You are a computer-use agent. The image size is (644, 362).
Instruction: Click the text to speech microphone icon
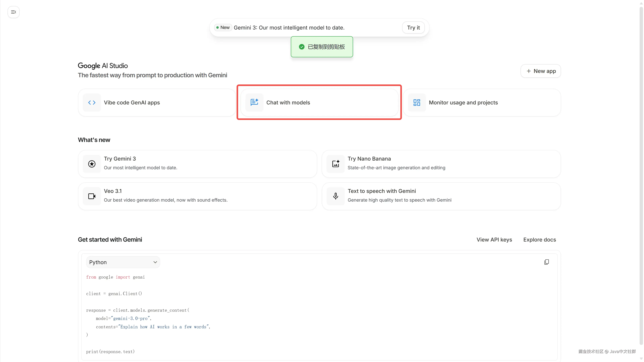click(x=335, y=196)
